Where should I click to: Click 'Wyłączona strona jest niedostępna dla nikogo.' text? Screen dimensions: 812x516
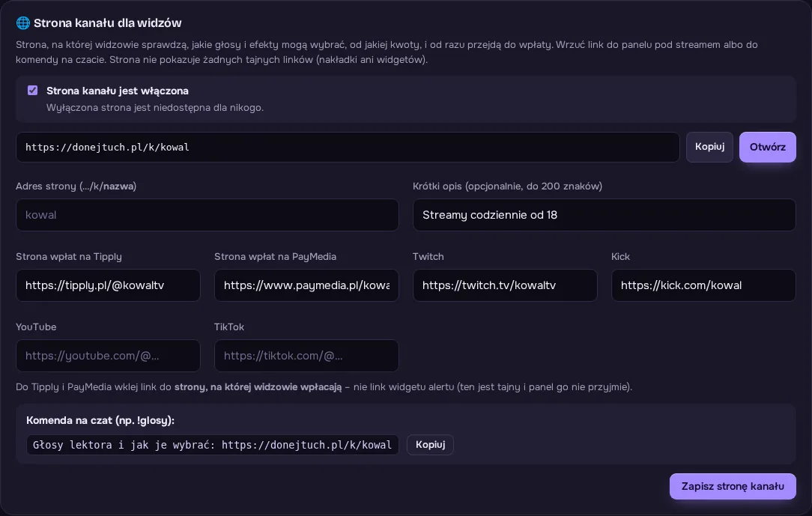(x=155, y=108)
